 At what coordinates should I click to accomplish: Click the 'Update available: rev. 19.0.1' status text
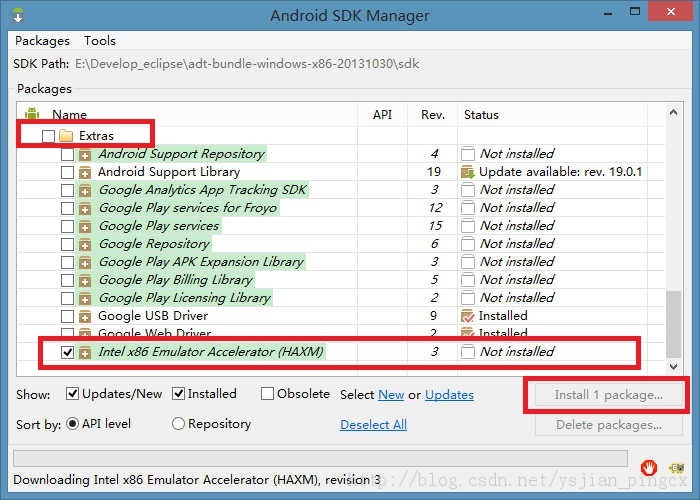(x=561, y=172)
